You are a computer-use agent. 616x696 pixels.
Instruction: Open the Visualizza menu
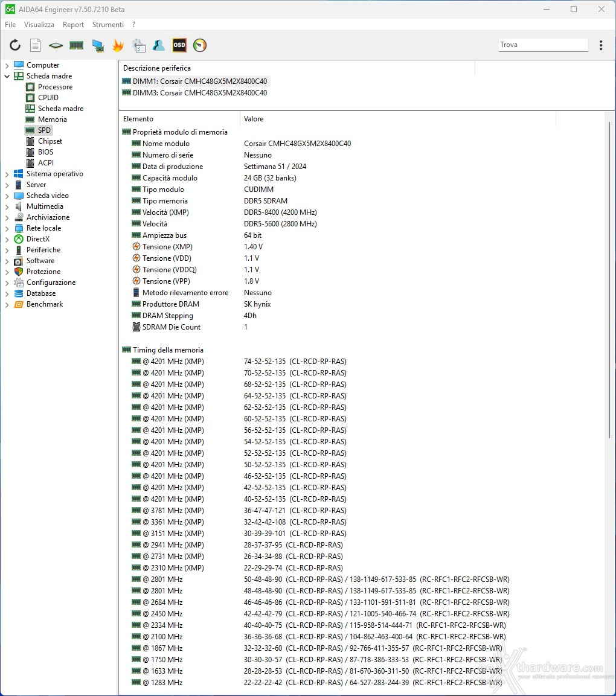click(x=39, y=25)
